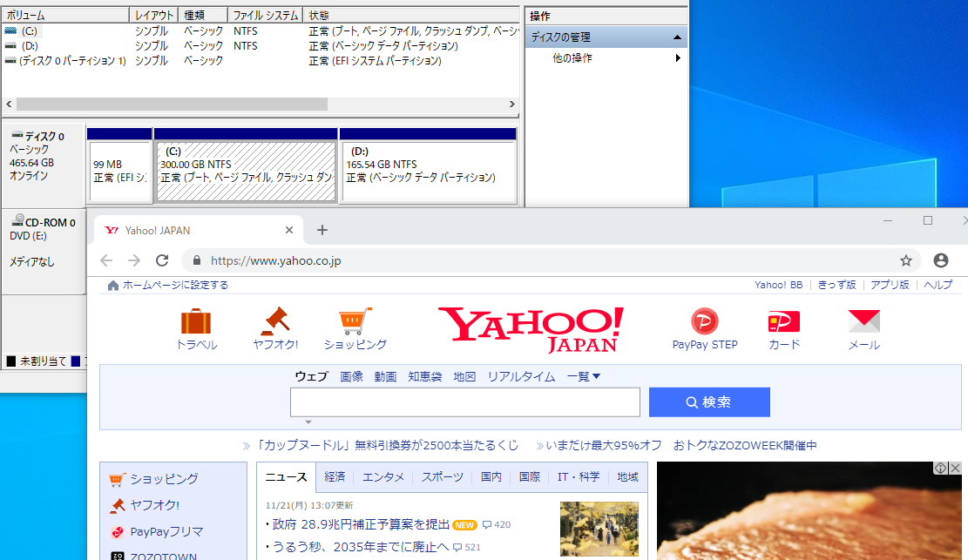The image size is (968, 560).
Task: Go forward in browser history
Action: (134, 260)
